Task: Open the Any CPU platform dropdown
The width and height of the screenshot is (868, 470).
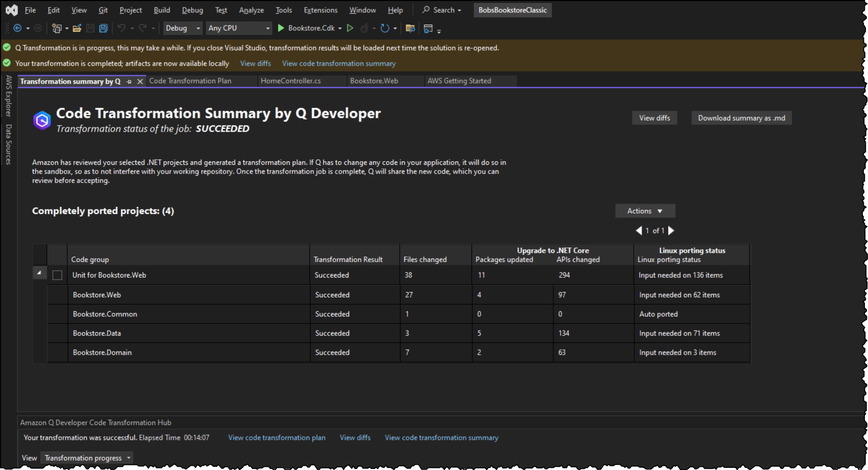Action: tap(239, 28)
